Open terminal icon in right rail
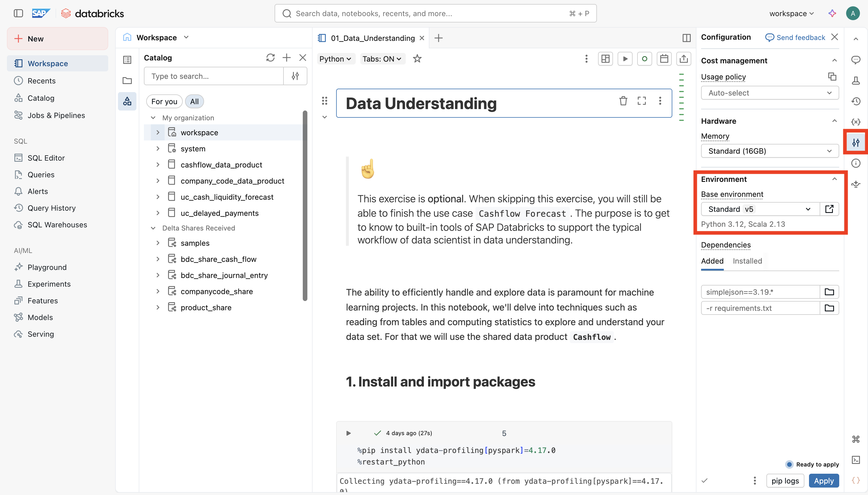The width and height of the screenshot is (868, 495). (855, 460)
